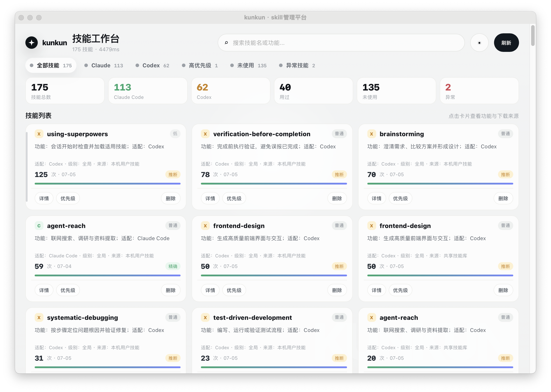The height and width of the screenshot is (392, 551).
Task: Open the systematic-debugging skill title
Action: [82, 317]
